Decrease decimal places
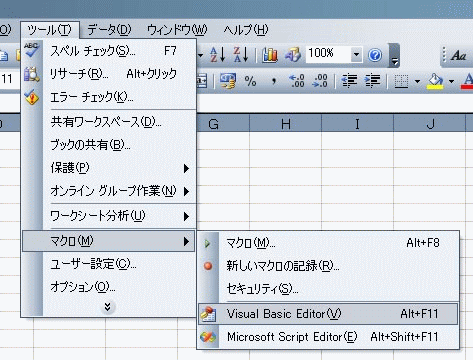 click(x=319, y=81)
